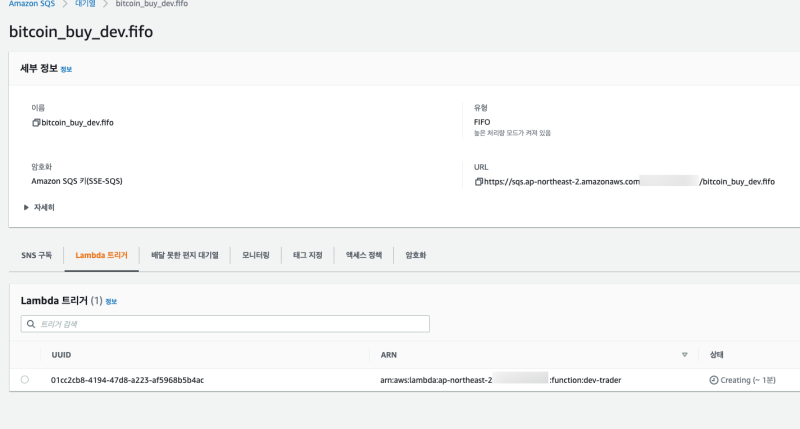This screenshot has width=800, height=429.
Task: Select the Lambda 트리거 tab
Action: [102, 255]
